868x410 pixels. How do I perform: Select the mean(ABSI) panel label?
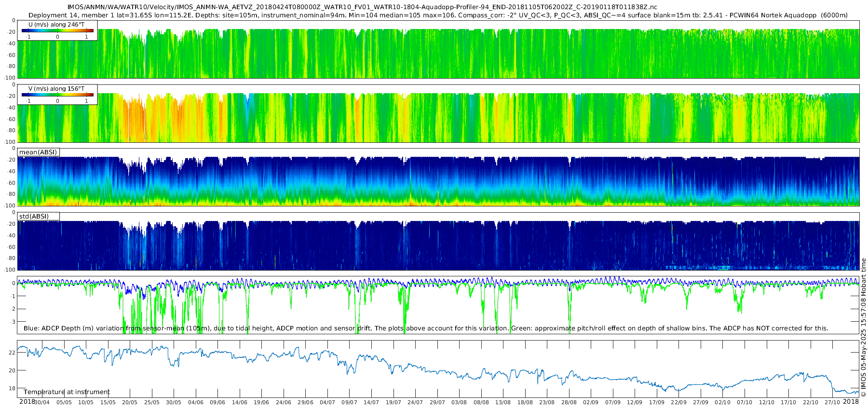point(38,152)
